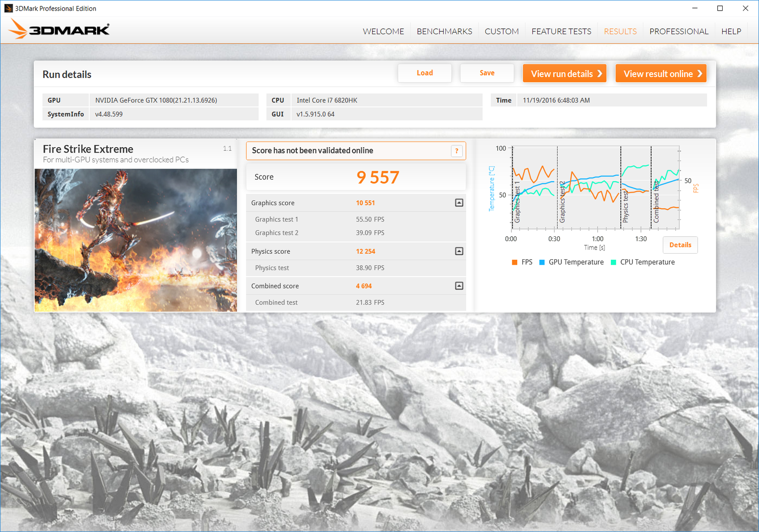Click the Save button
This screenshot has height=532, width=759.
click(487, 73)
